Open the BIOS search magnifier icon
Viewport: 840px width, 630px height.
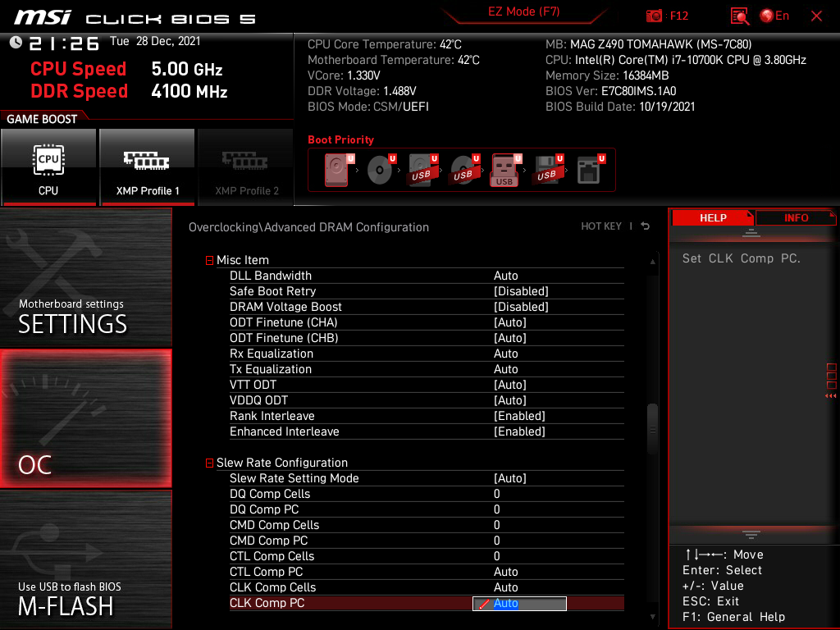(x=739, y=16)
